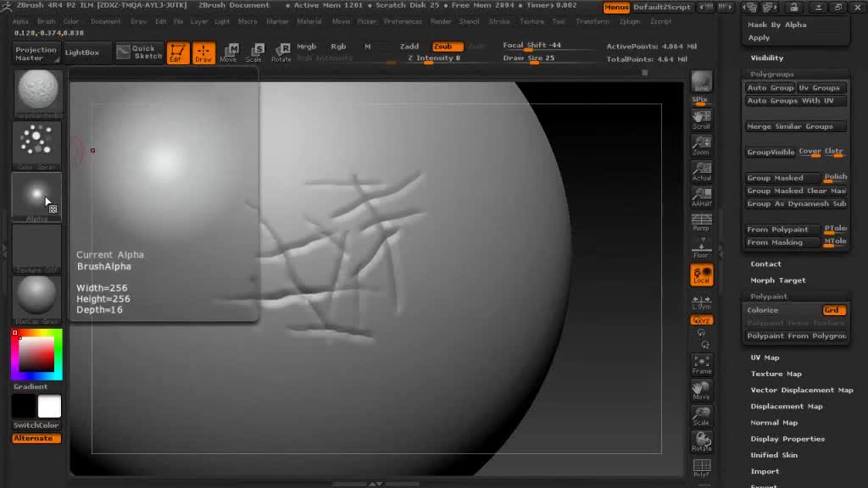
Task: Click the Zoom canvas icon
Action: tap(701, 146)
